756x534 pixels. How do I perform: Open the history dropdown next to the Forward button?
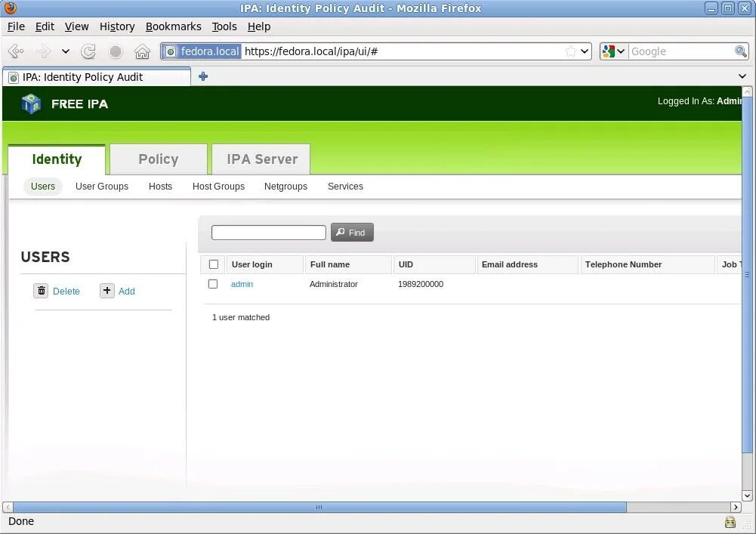(x=66, y=51)
